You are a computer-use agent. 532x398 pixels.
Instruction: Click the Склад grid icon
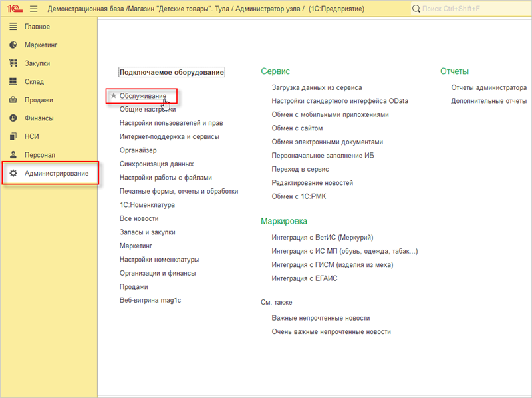[x=13, y=82]
